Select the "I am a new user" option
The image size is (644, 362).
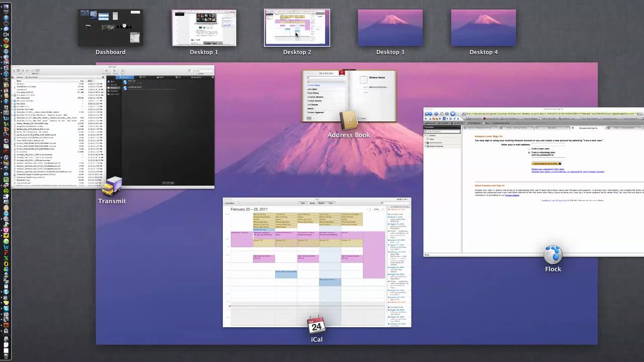point(529,149)
